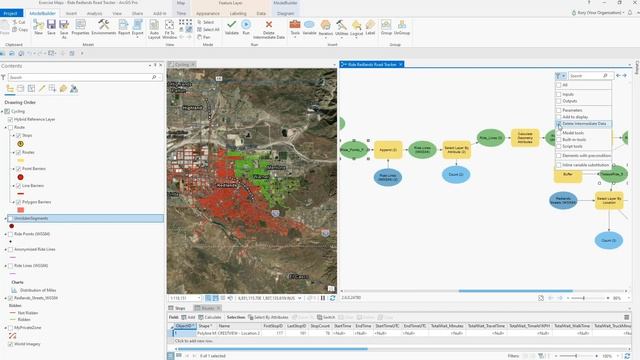640x360 pixels.
Task: Open model Properties
Action: click(x=80, y=27)
